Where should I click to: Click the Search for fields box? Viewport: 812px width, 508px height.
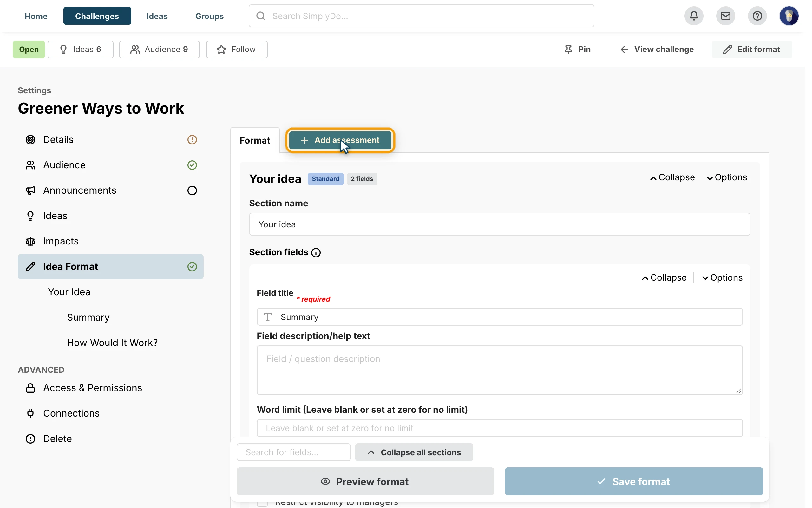point(294,452)
